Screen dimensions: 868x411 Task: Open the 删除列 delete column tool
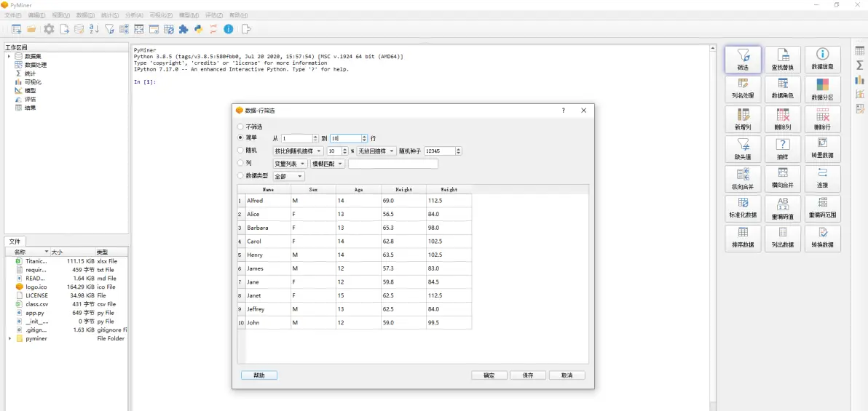point(783,119)
